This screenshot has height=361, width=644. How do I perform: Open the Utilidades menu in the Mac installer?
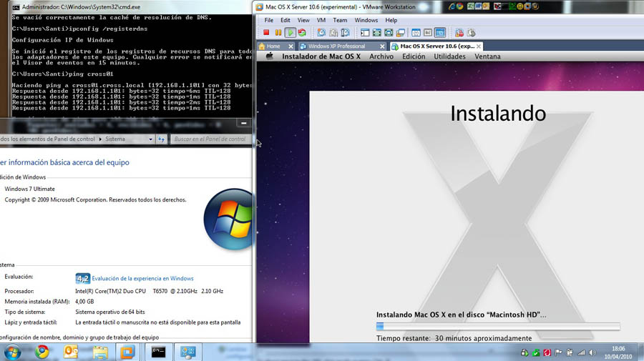(x=450, y=56)
